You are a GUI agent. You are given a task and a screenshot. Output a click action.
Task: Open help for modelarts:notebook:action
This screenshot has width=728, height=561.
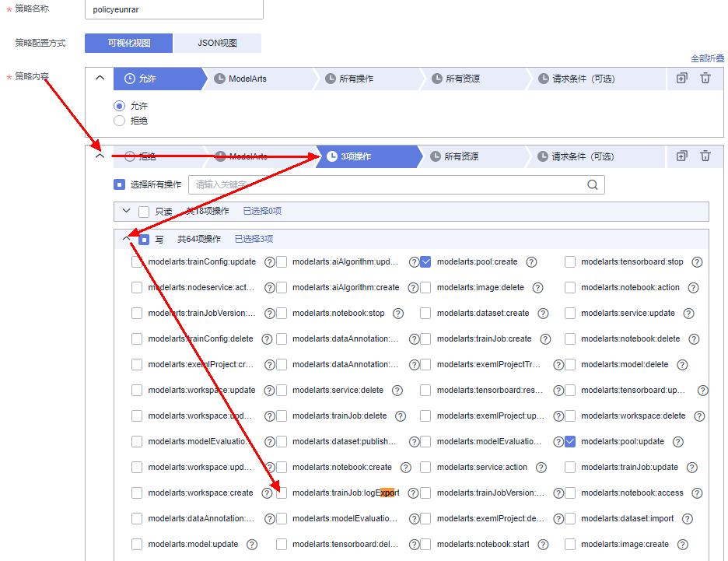[693, 288]
